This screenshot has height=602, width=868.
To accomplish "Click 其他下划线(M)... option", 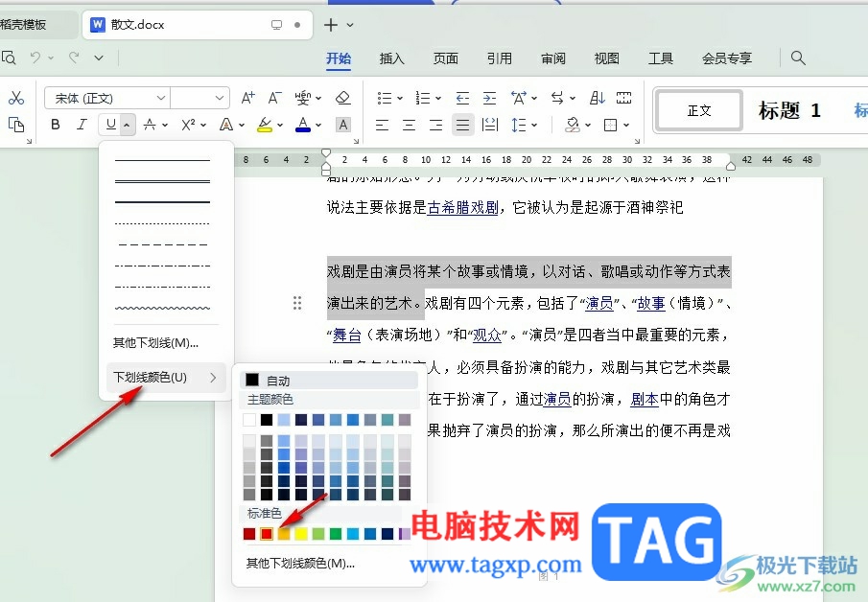I will tap(155, 343).
